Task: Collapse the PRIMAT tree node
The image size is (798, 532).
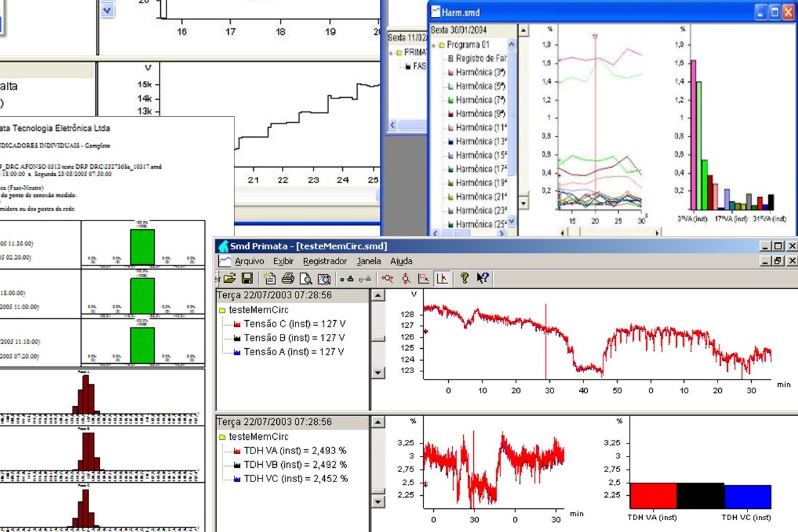Action: (x=391, y=52)
